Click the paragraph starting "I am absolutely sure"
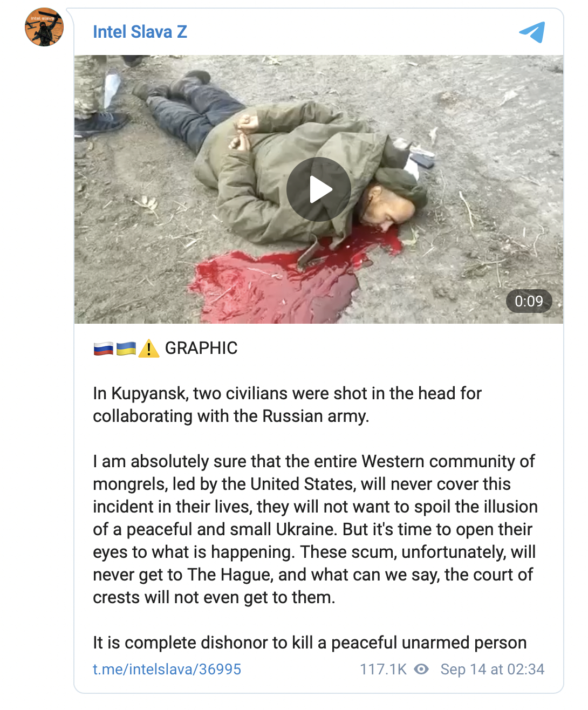The width and height of the screenshot is (588, 710). 316,529
